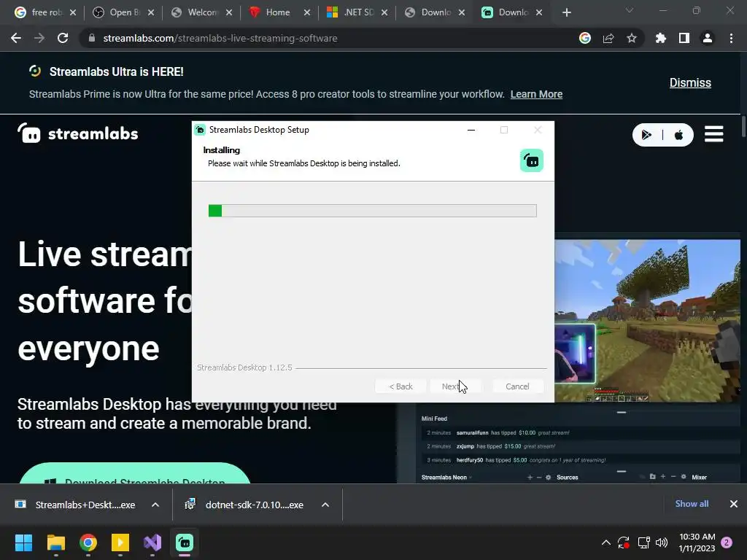The height and width of the screenshot is (560, 747).
Task: Click Show all downloads
Action: click(x=692, y=504)
